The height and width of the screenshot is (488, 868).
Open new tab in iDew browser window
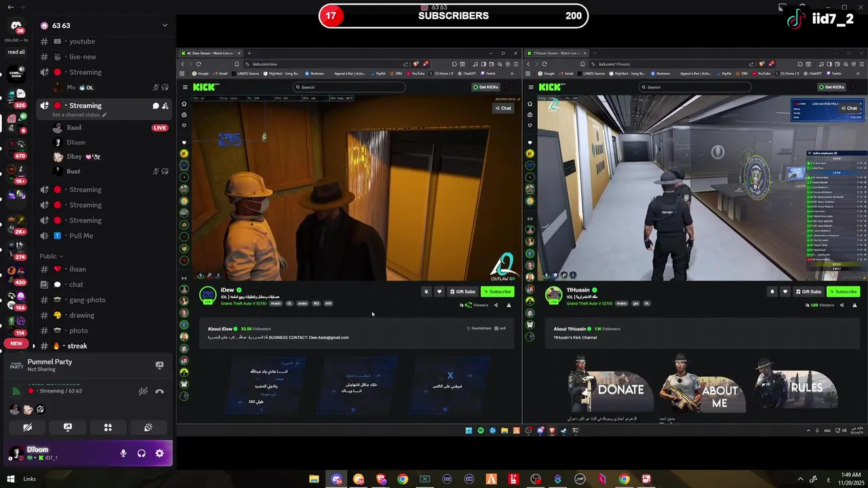(x=249, y=53)
